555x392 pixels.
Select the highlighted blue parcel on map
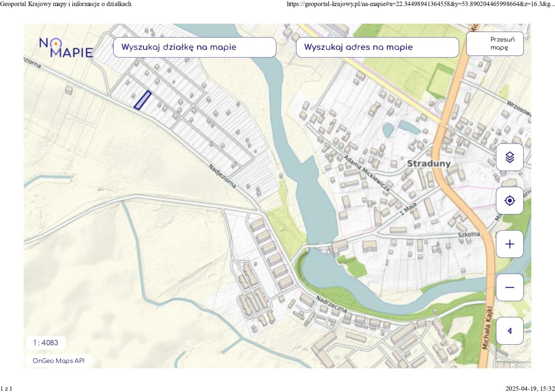pyautogui.click(x=142, y=100)
